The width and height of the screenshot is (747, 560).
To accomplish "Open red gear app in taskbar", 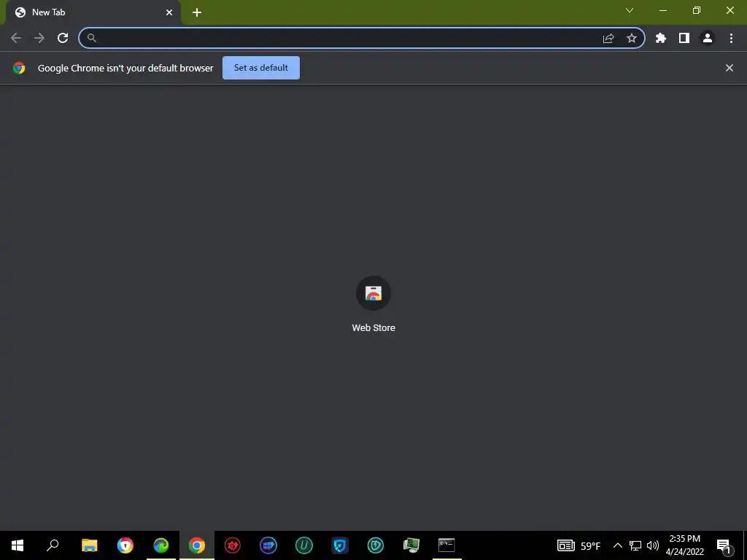I will point(233,545).
